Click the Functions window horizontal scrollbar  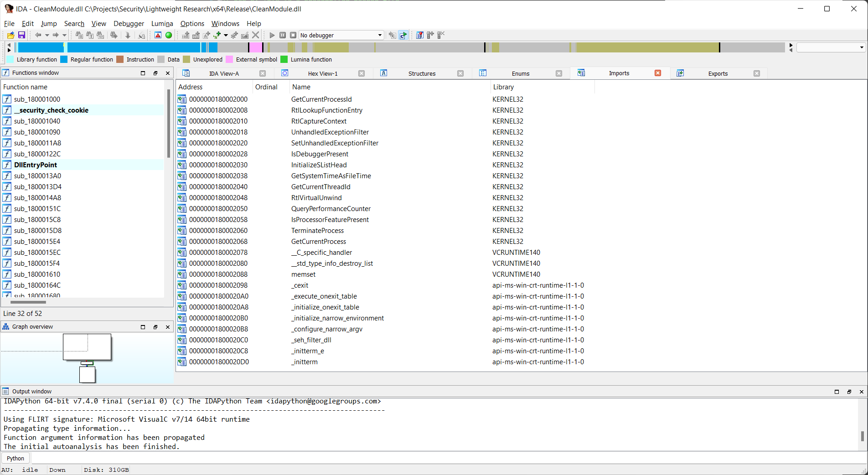coord(28,302)
